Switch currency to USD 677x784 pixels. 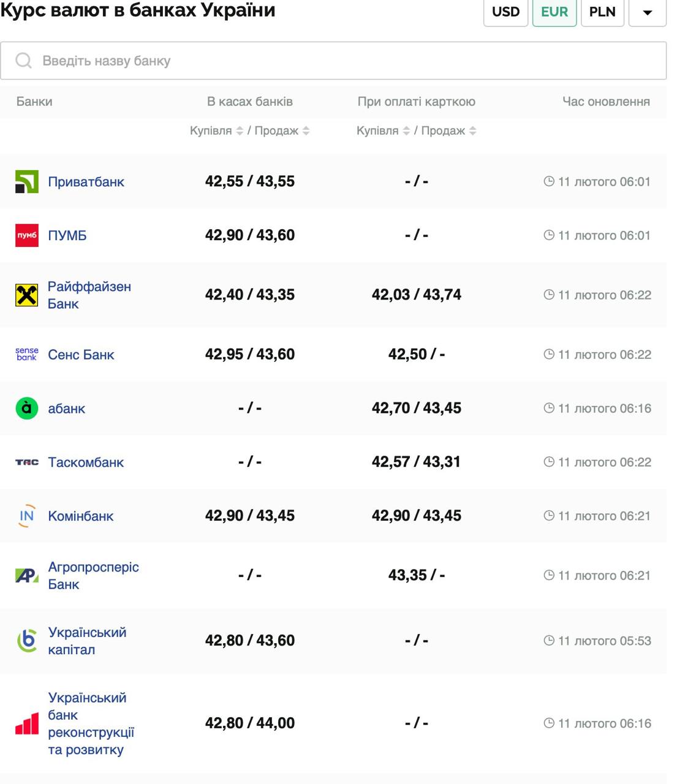[505, 12]
